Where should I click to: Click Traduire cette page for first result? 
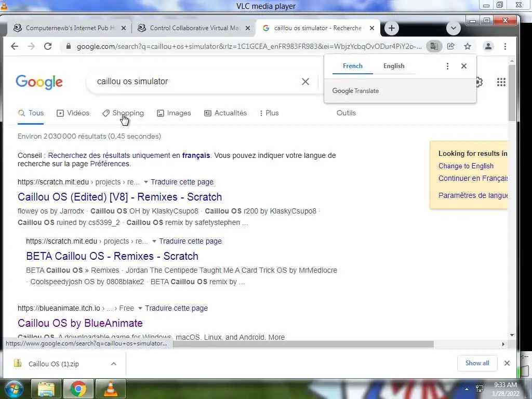click(x=182, y=182)
